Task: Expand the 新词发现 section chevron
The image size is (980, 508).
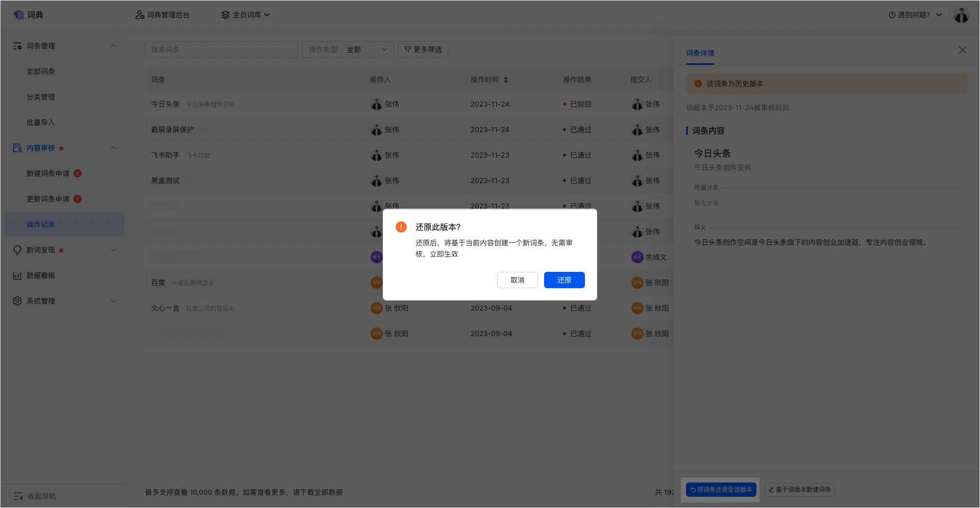Action: point(113,250)
